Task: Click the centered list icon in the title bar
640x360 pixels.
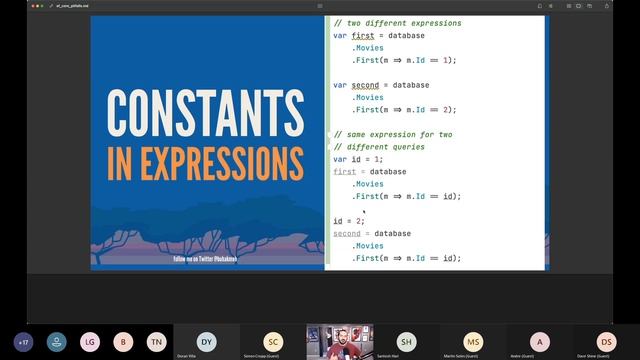Action: tap(320, 6)
